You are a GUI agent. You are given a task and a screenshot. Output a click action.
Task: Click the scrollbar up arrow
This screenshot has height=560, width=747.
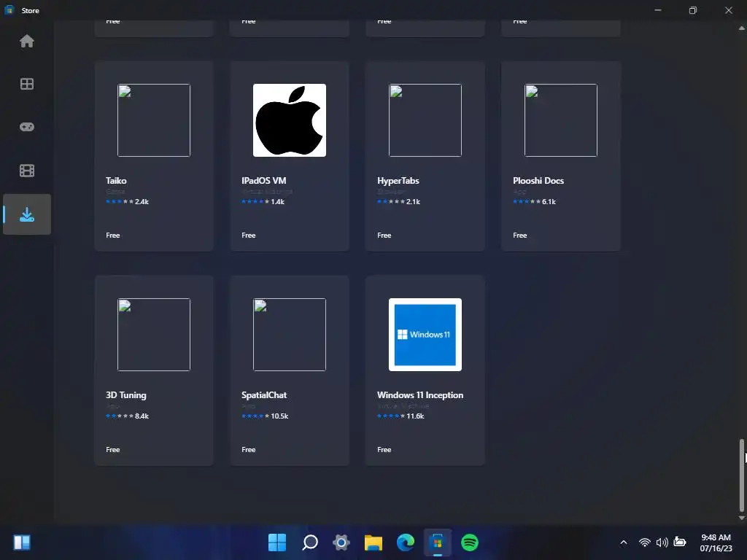click(742, 28)
